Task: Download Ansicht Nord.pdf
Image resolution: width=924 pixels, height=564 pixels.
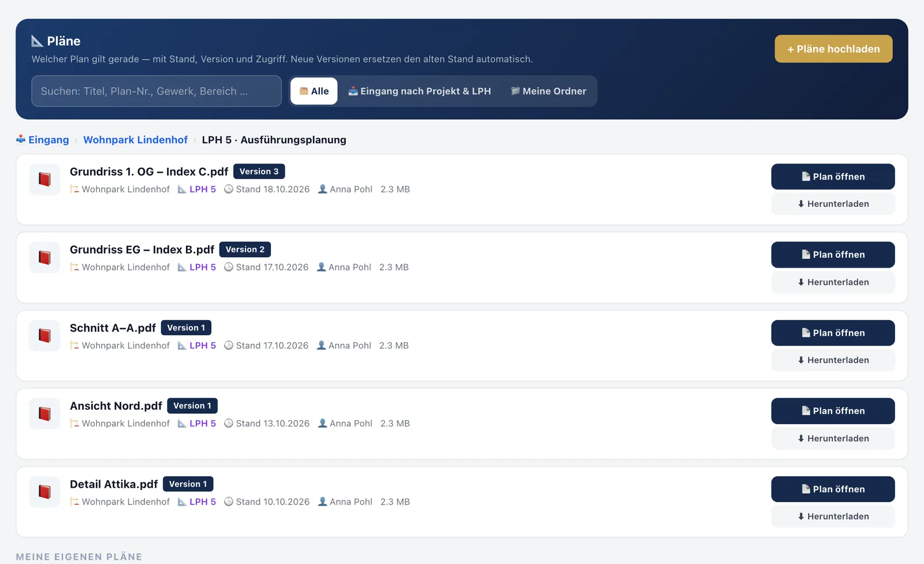Action: point(833,439)
